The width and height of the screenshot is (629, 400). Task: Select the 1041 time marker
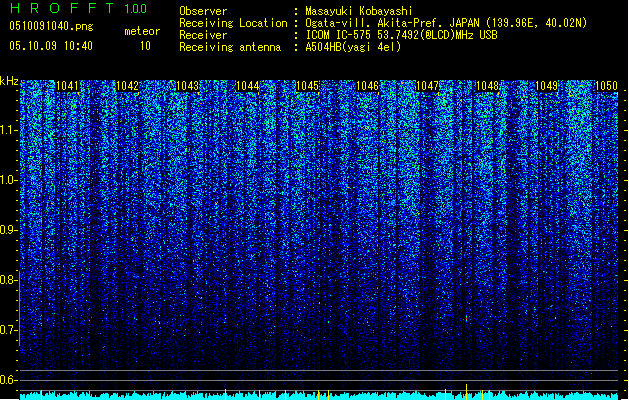[68, 86]
